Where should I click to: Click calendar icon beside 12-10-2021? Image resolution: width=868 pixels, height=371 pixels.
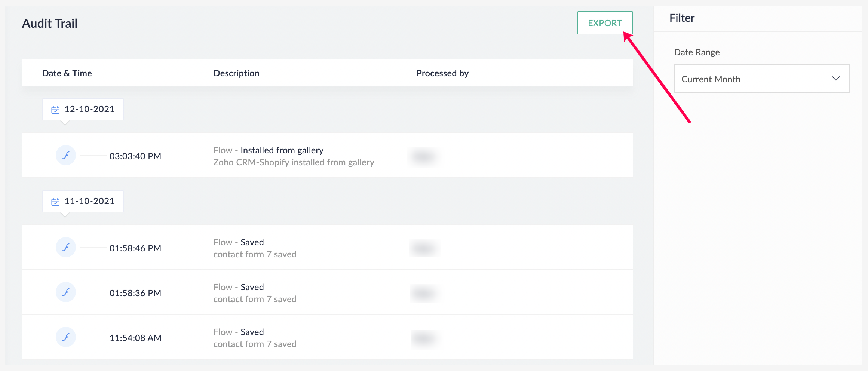(55, 110)
